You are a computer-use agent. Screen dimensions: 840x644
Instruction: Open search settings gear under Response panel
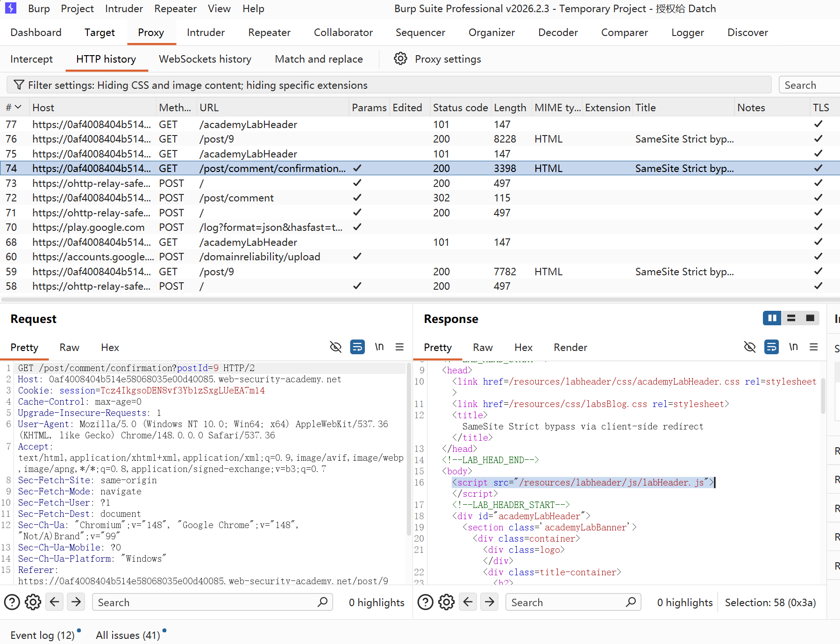pyautogui.click(x=446, y=602)
